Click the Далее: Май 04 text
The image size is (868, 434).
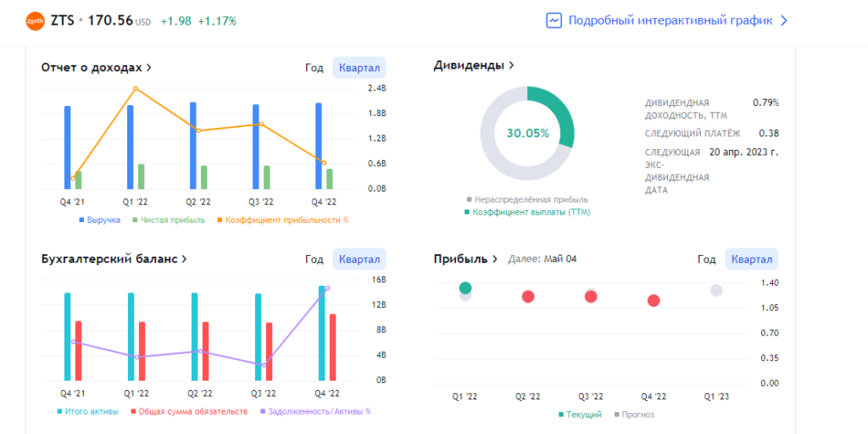542,259
